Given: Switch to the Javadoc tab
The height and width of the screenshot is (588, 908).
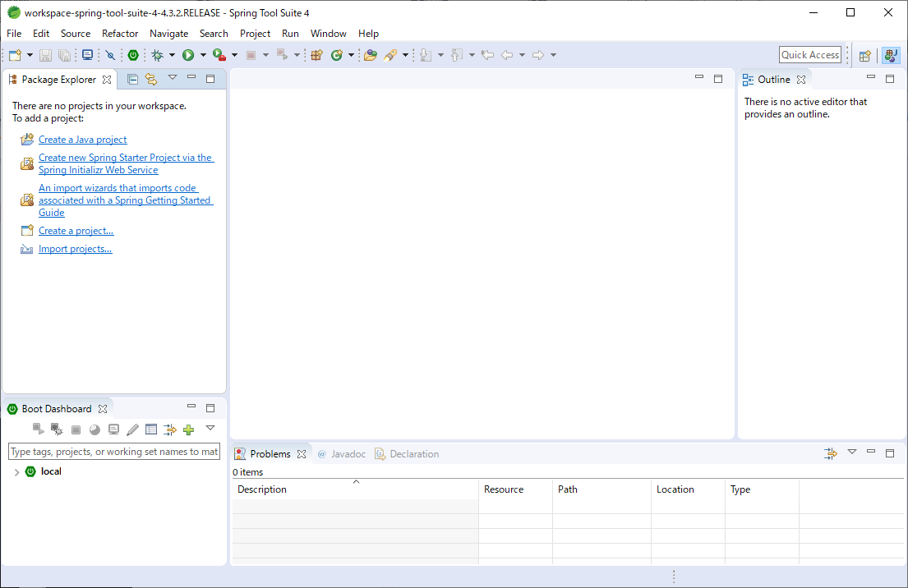Looking at the screenshot, I should point(342,454).
